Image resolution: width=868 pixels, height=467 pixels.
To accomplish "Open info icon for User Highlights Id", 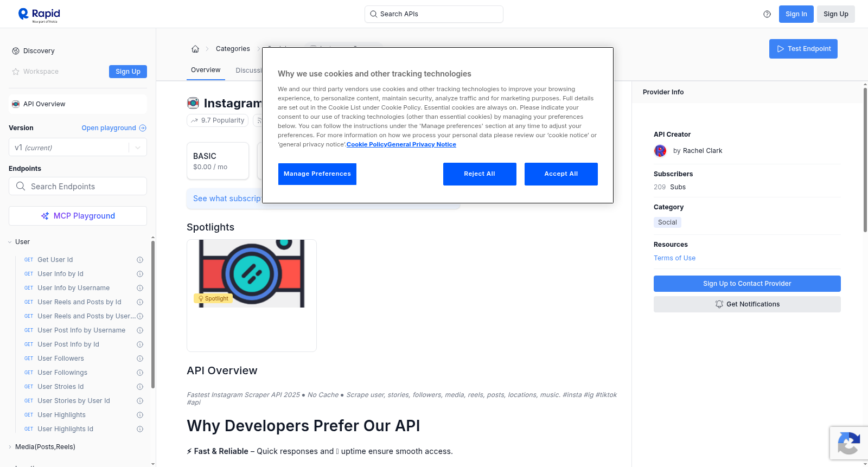I will (x=140, y=429).
